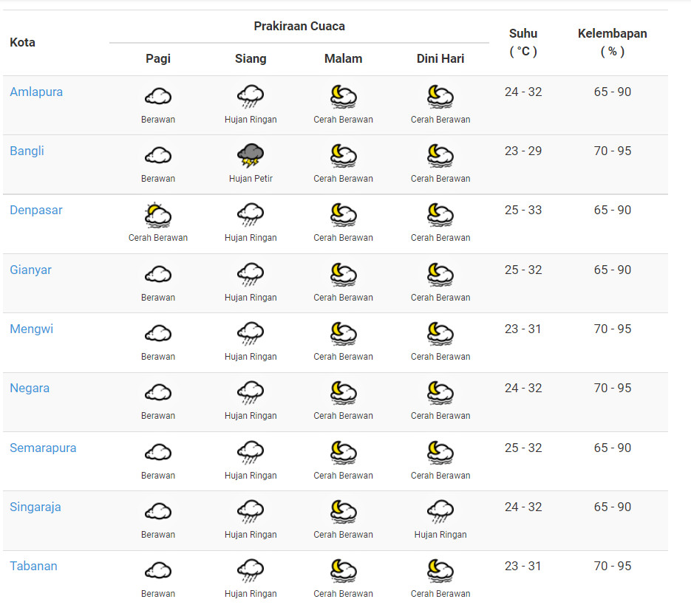Open the Amlapura city link
Image resolution: width=691 pixels, height=616 pixels.
[x=36, y=92]
